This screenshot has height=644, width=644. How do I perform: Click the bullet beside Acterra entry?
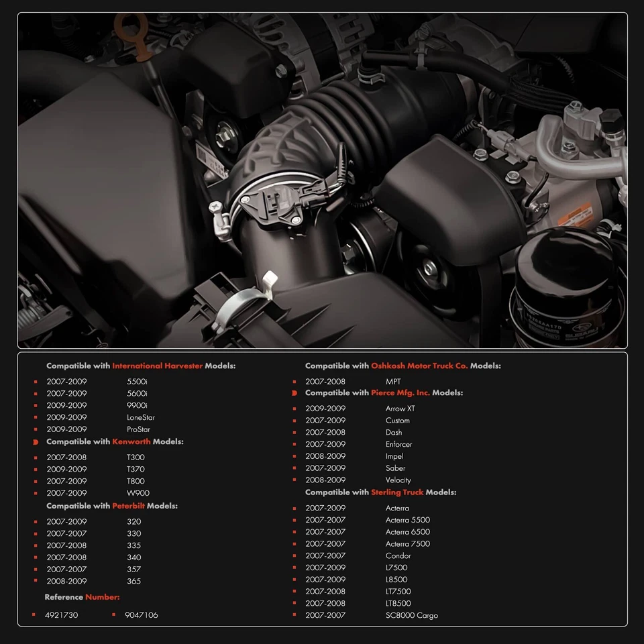click(295, 508)
